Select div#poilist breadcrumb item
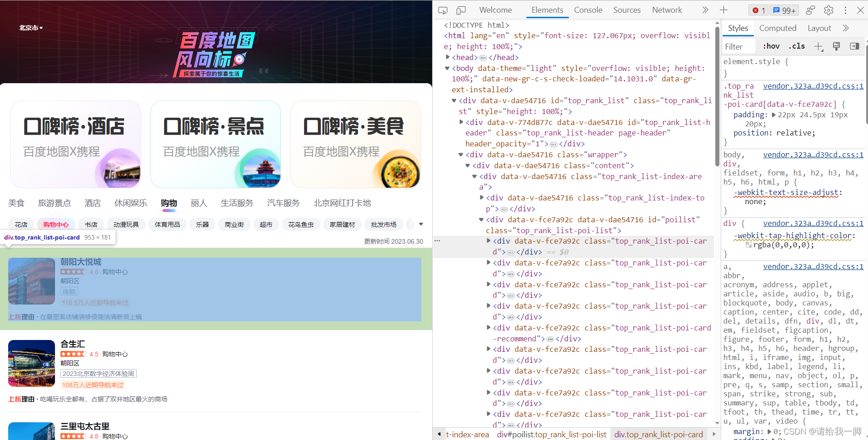Screen dimensions: 868x440 (551, 435)
